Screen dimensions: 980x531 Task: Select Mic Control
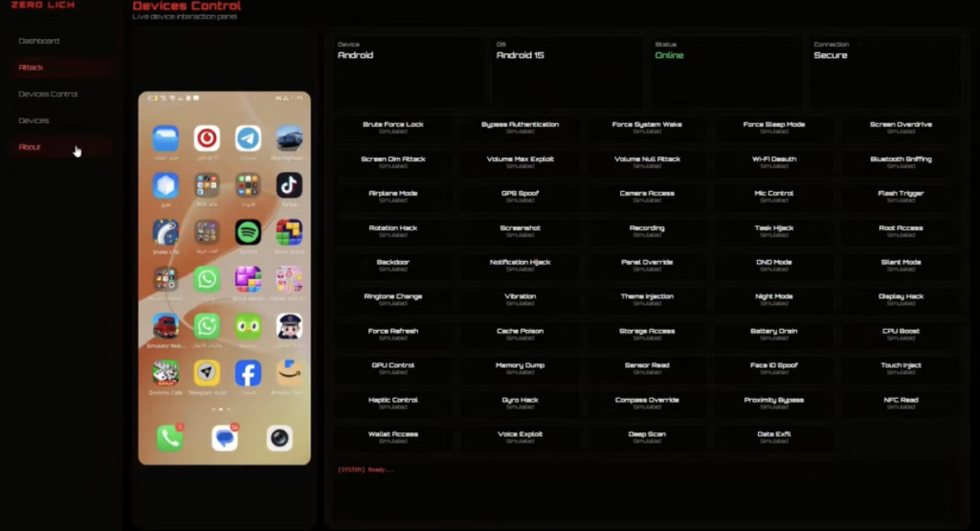coord(774,196)
